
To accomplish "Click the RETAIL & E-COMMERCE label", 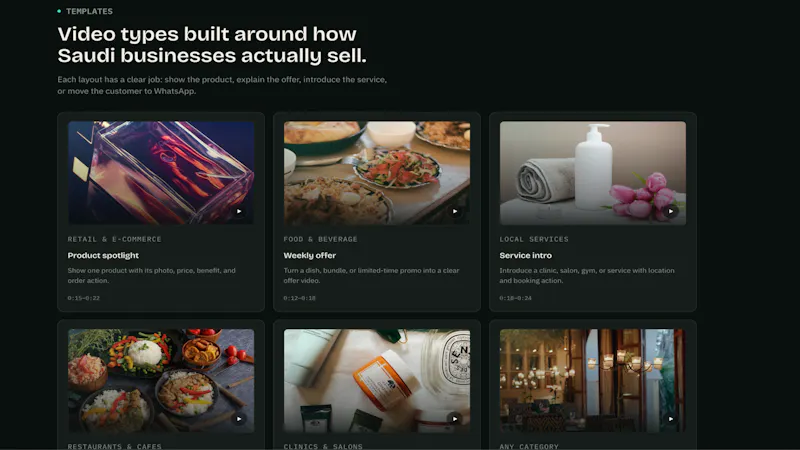I will pyautogui.click(x=114, y=239).
